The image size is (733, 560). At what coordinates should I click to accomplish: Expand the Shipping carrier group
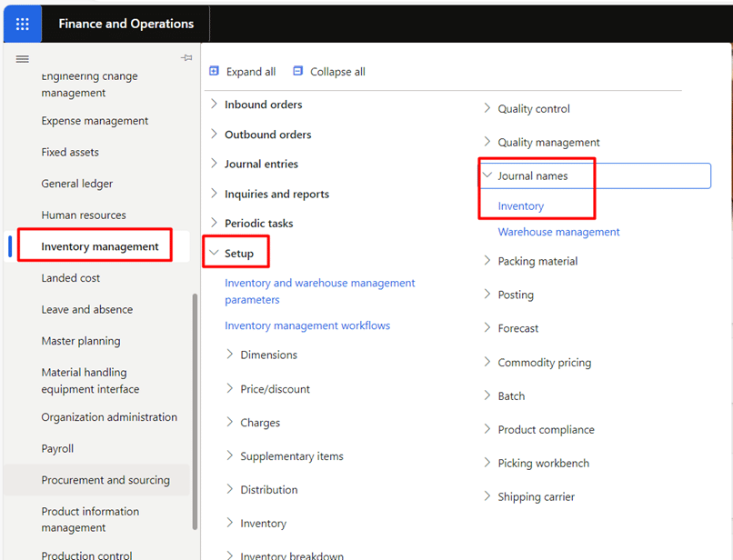487,496
